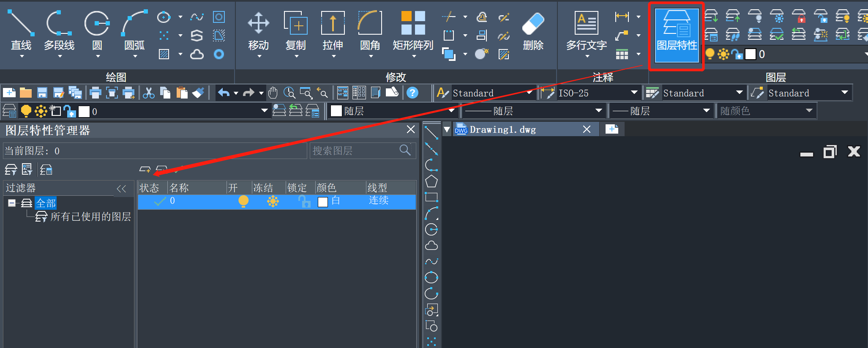This screenshot has height=348, width=868.
Task: Click the revision cloud icon in draw panel
Action: coord(197,54)
